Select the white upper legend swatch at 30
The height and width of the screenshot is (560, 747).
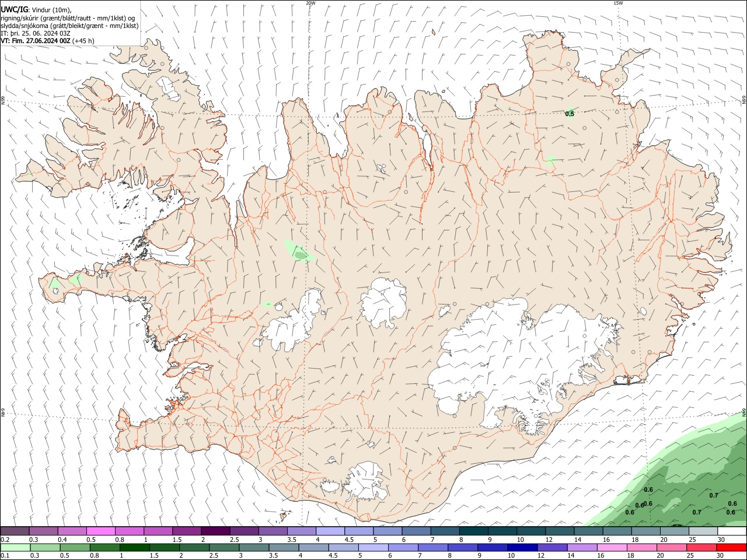click(x=732, y=531)
